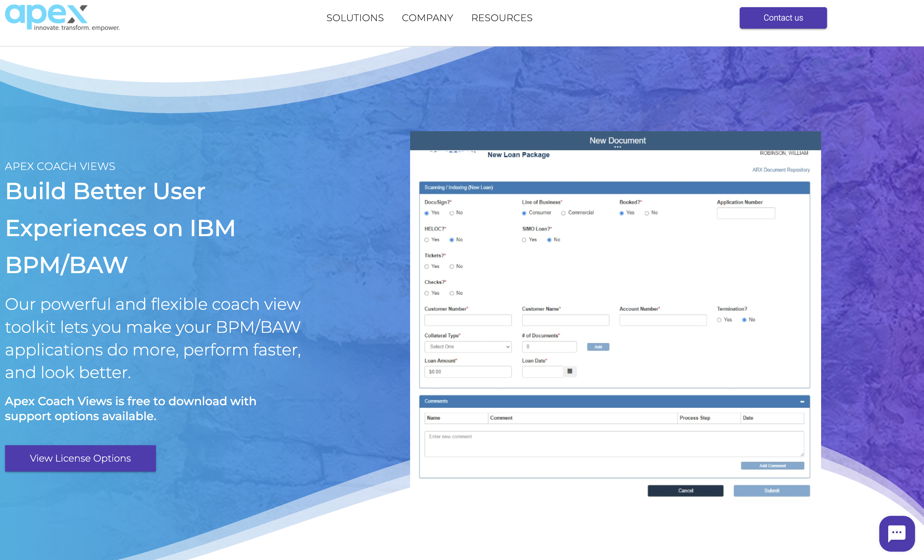This screenshot has height=560, width=924.
Task: Select Checks Yes radio button
Action: click(x=427, y=293)
